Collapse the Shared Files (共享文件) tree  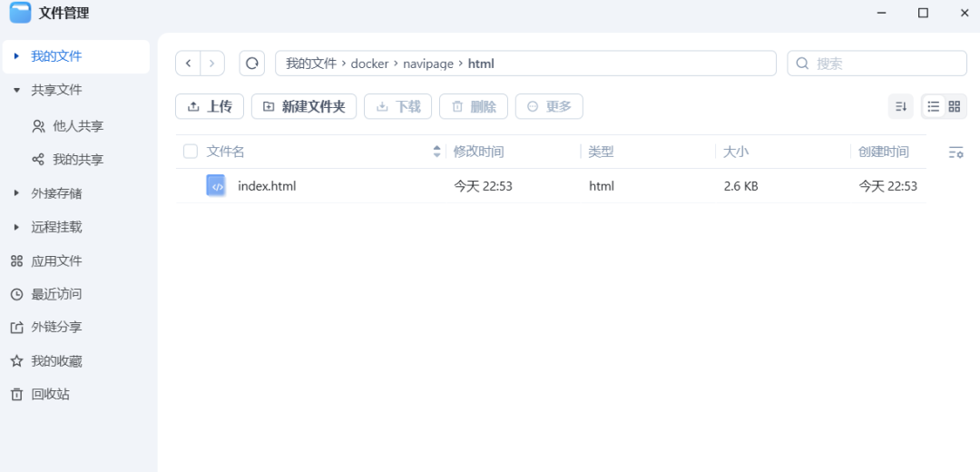click(16, 90)
